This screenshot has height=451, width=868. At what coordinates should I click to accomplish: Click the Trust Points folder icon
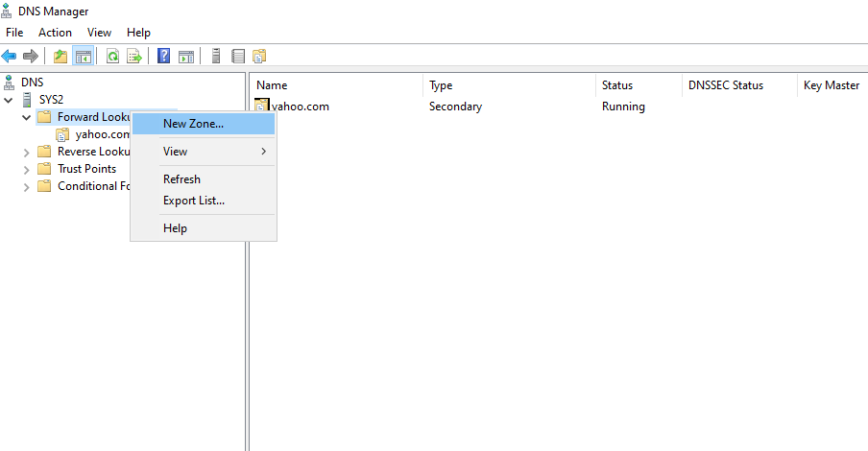44,169
